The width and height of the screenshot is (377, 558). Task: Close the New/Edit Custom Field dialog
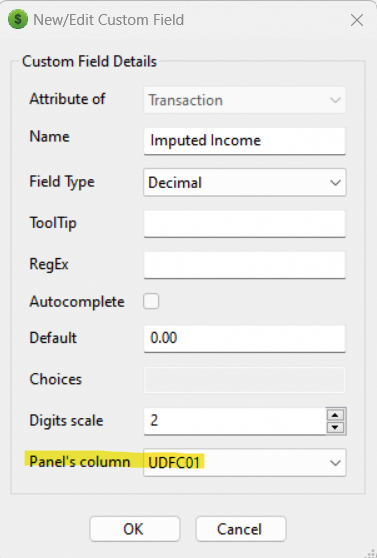(357, 20)
